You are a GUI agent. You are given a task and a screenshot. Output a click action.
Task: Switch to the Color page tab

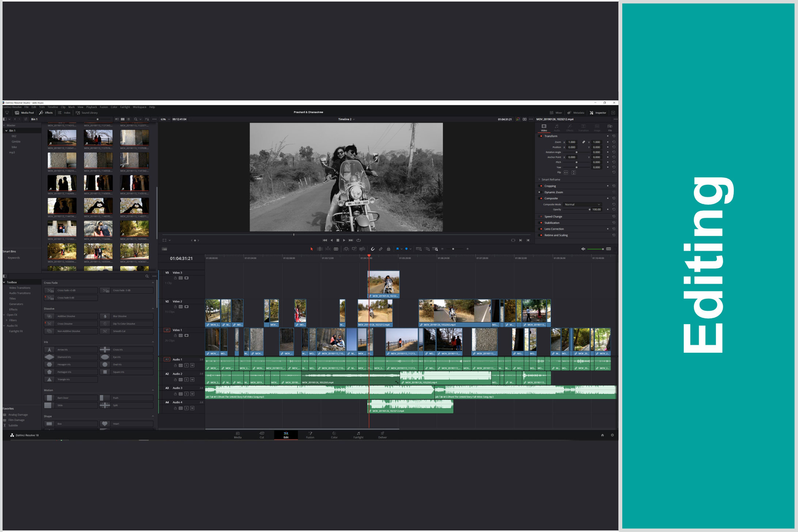334,435
